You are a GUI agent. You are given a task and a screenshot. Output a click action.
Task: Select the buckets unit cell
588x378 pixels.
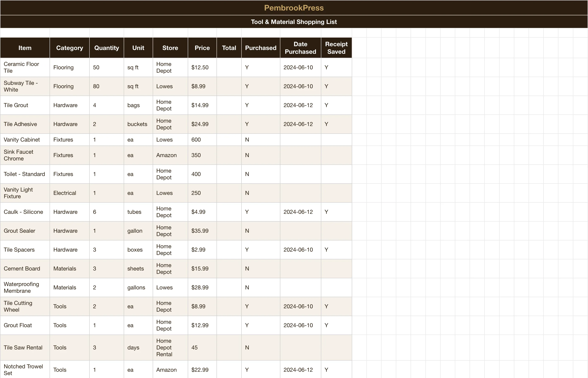138,124
